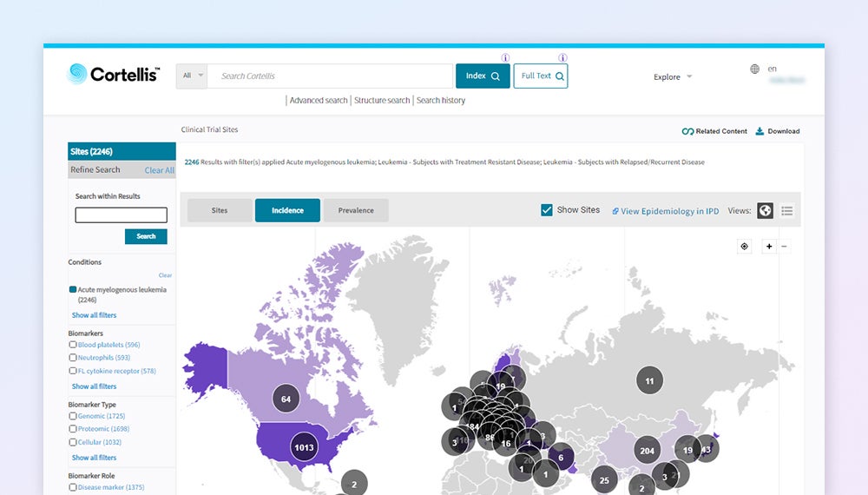Open View Epidemiology in IPD link
Image resolution: width=868 pixels, height=495 pixels.
click(x=665, y=211)
